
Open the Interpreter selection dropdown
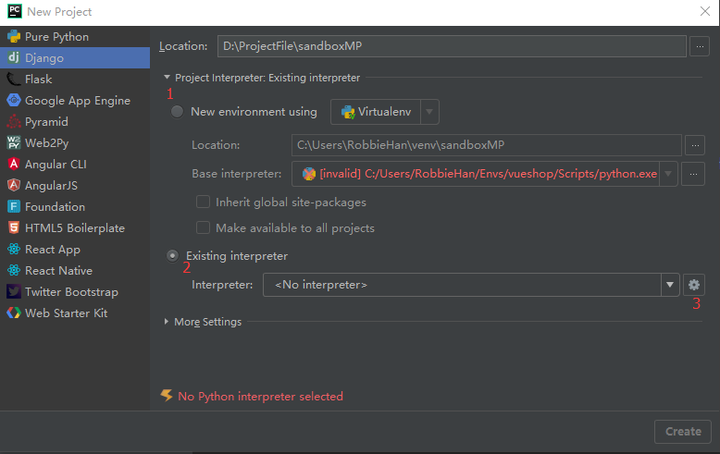(x=669, y=285)
